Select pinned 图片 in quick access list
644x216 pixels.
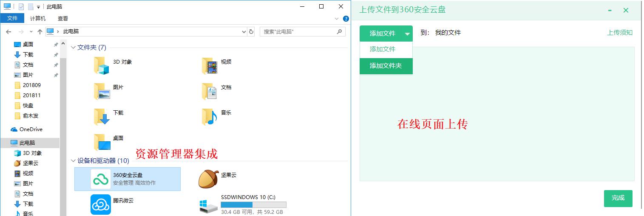[x=24, y=75]
